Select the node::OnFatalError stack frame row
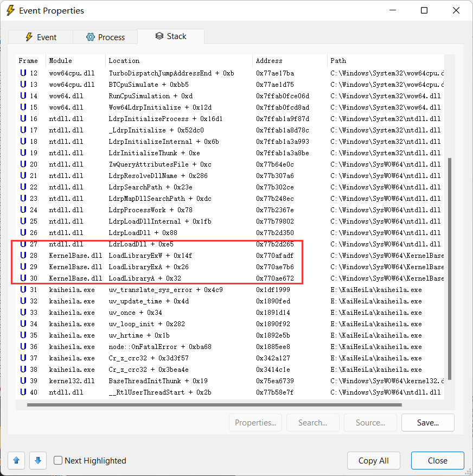The height and width of the screenshot is (476, 473). pyautogui.click(x=229, y=346)
